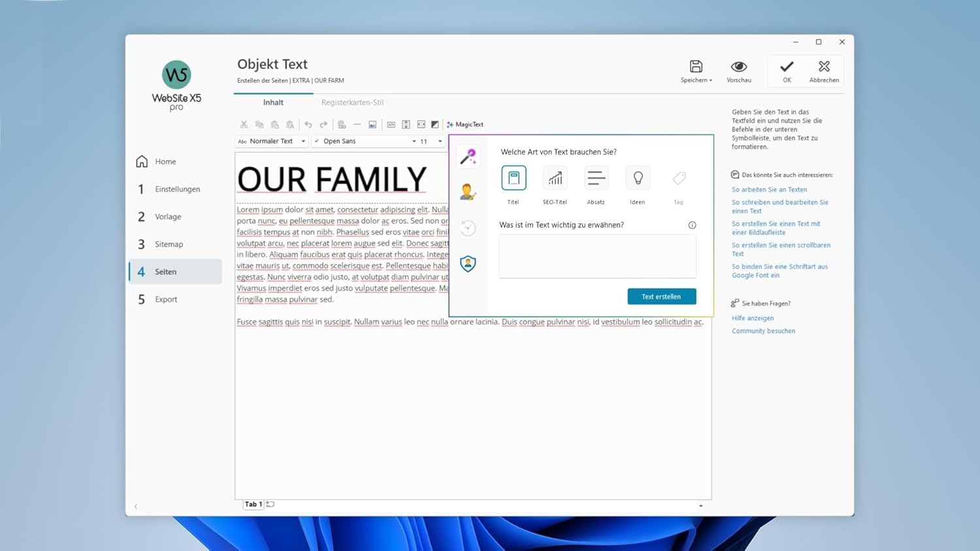The image size is (980, 551).
Task: Click the info icon beside the question
Action: coord(692,225)
